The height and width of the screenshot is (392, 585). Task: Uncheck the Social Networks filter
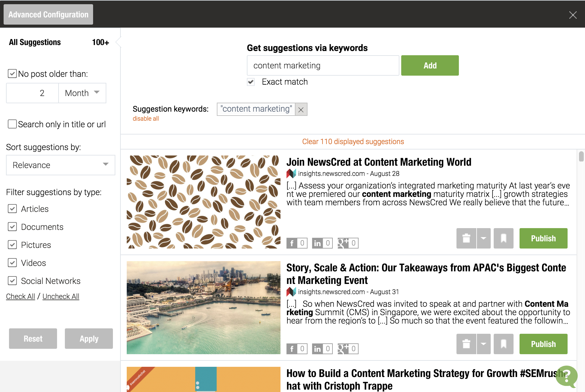(x=12, y=281)
